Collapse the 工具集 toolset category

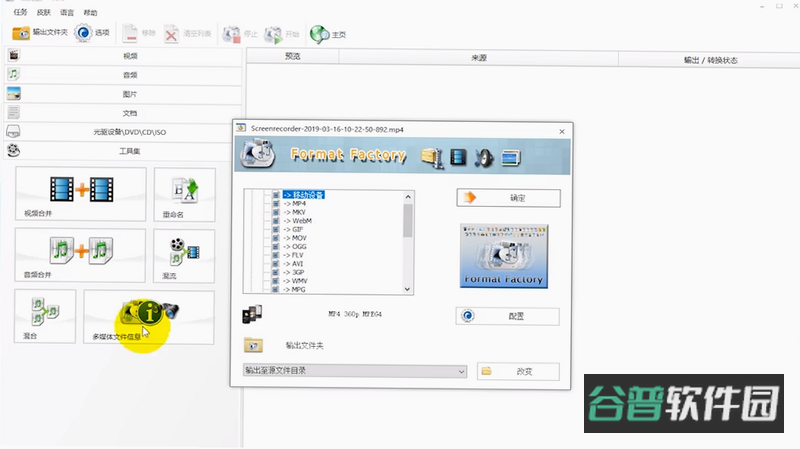pos(123,151)
